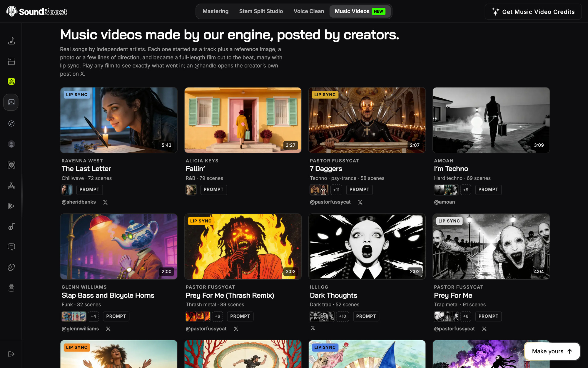Image resolution: width=588 pixels, height=368 pixels.
Task: Click the logout icon at sidebar bottom
Action: [11, 354]
